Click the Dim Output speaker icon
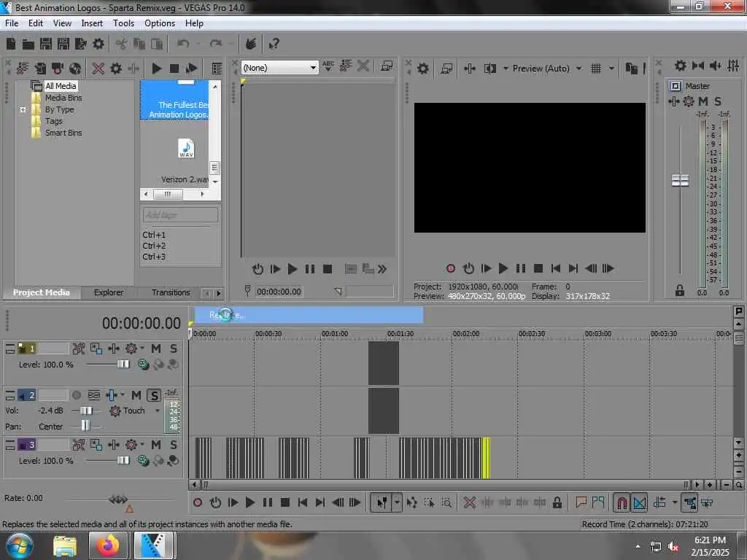Viewport: 747px width, 560px height. (x=715, y=66)
